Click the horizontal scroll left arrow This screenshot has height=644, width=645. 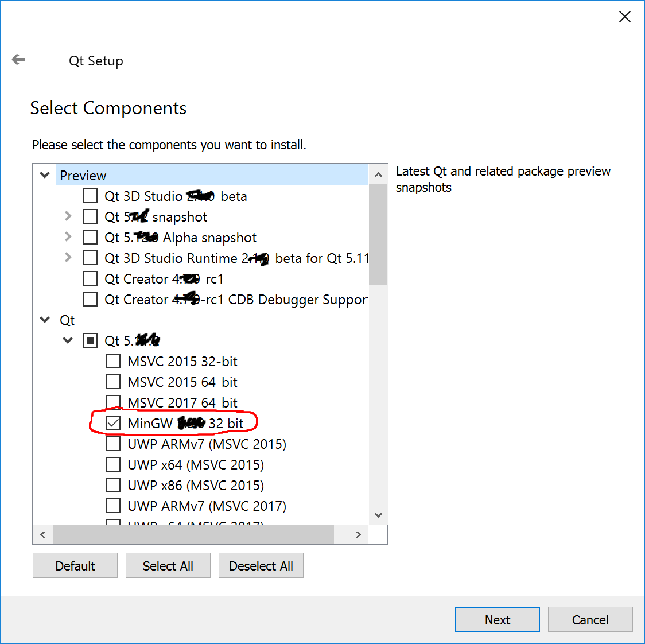pos(43,534)
